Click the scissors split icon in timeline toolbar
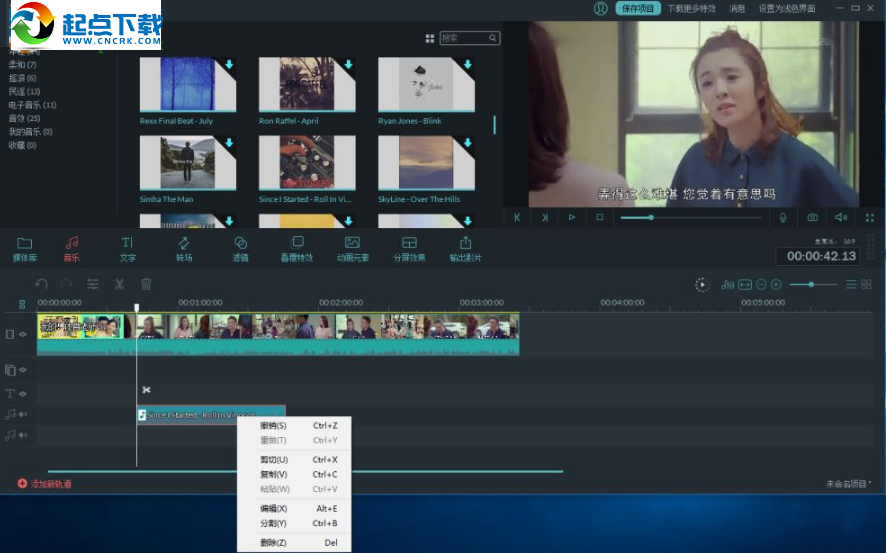Screen dimensions: 886x553 point(119,285)
